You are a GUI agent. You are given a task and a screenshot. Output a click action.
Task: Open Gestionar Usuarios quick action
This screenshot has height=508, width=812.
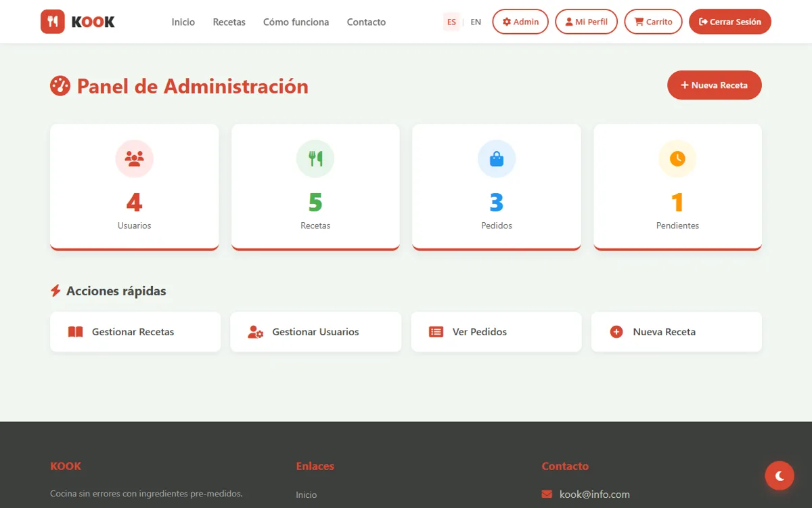pos(316,332)
